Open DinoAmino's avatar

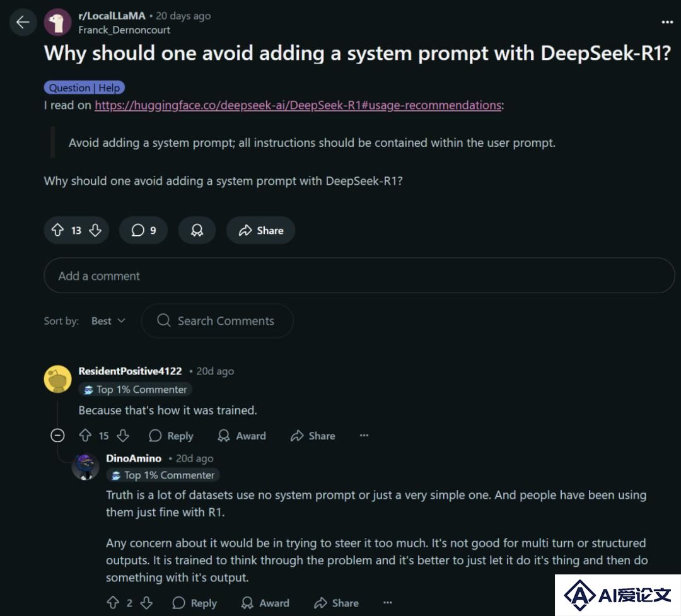click(x=85, y=467)
